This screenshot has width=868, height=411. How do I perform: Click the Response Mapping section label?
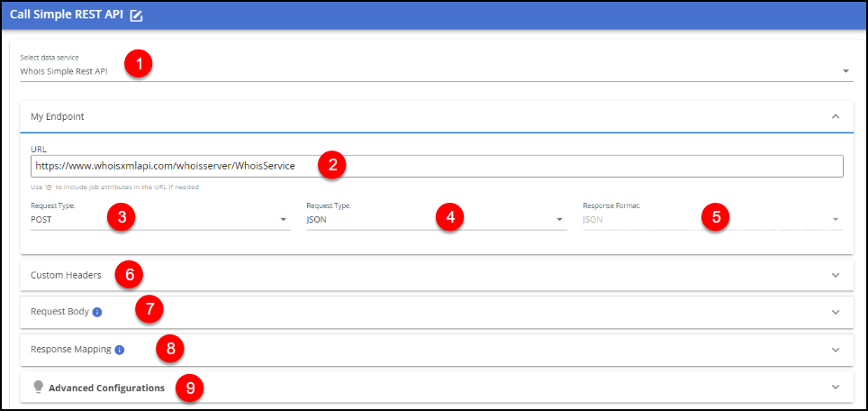(x=70, y=350)
